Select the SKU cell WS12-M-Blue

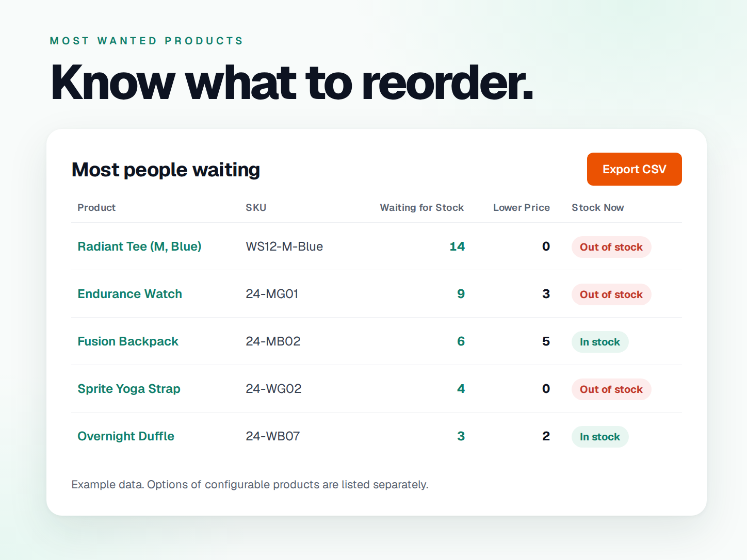pos(284,246)
